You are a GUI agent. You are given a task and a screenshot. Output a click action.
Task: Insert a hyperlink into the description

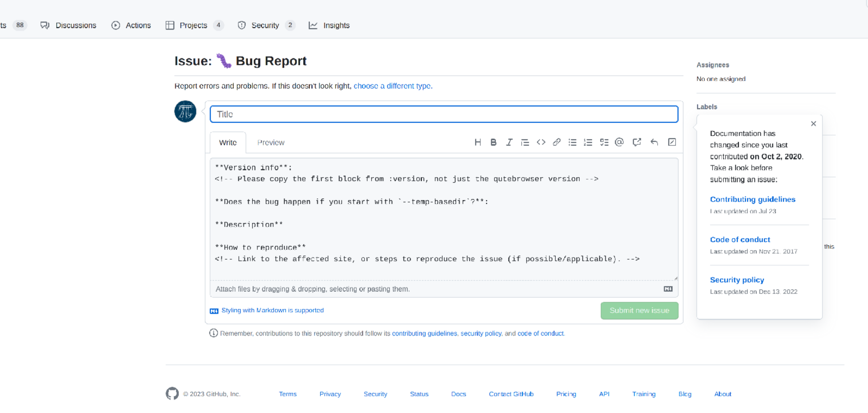[x=557, y=142]
